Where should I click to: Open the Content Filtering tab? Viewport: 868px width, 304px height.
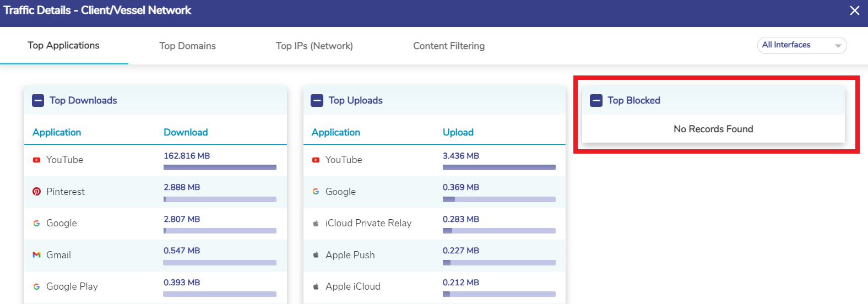coord(449,46)
